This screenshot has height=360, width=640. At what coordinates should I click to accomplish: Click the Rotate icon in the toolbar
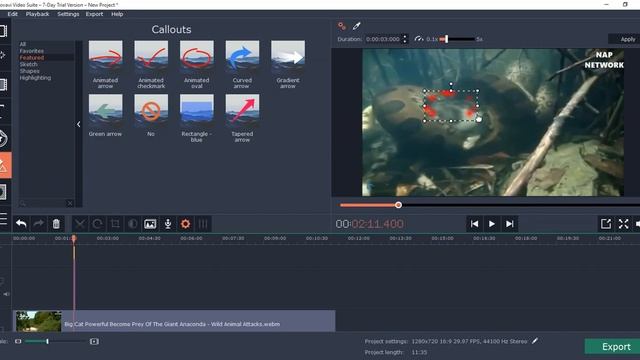pyautogui.click(x=98, y=224)
